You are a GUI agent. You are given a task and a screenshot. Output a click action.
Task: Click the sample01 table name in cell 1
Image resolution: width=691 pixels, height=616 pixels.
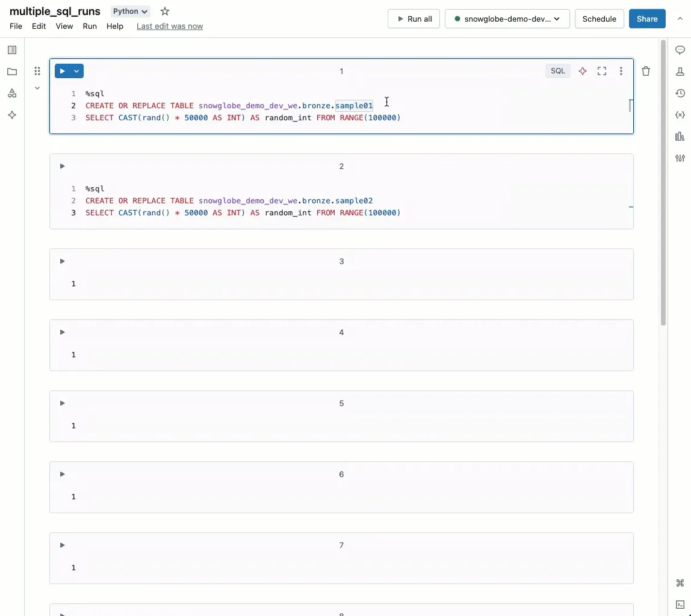point(354,106)
